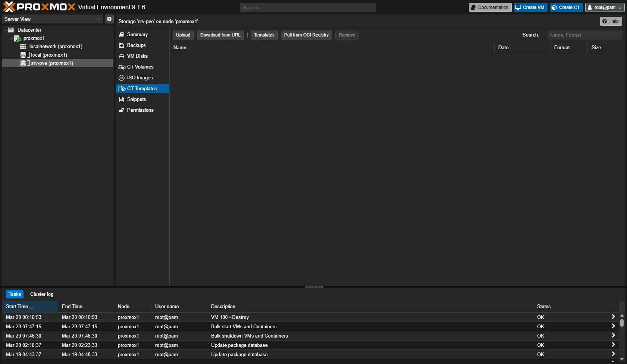This screenshot has width=627, height=364.
Task: Select the CT Volumes icon
Action: coord(122,67)
